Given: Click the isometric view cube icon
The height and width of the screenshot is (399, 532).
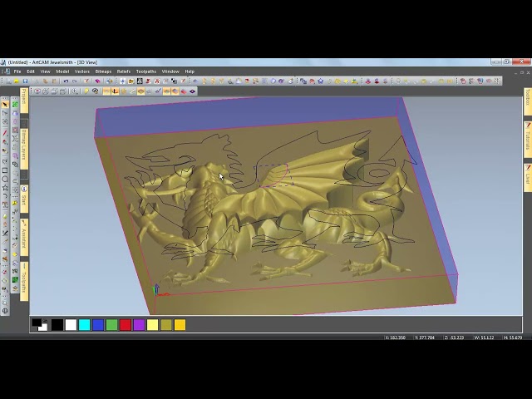Looking at the screenshot, I should (37, 91).
